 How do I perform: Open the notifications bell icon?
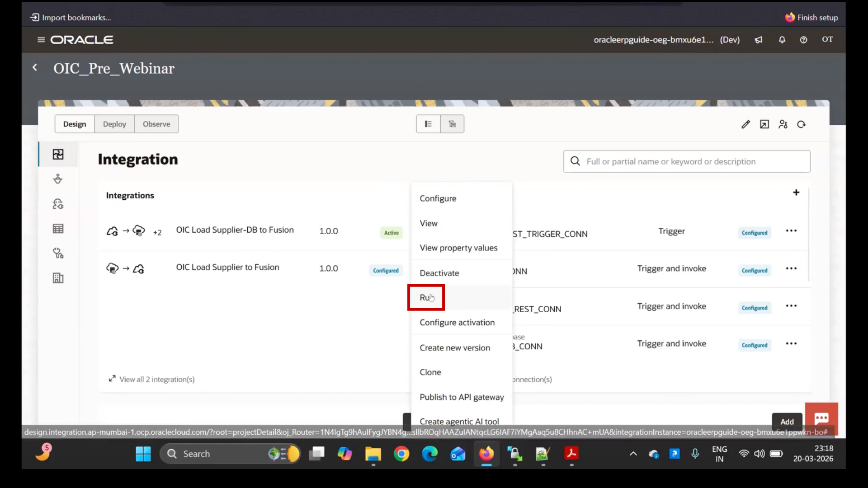click(782, 40)
